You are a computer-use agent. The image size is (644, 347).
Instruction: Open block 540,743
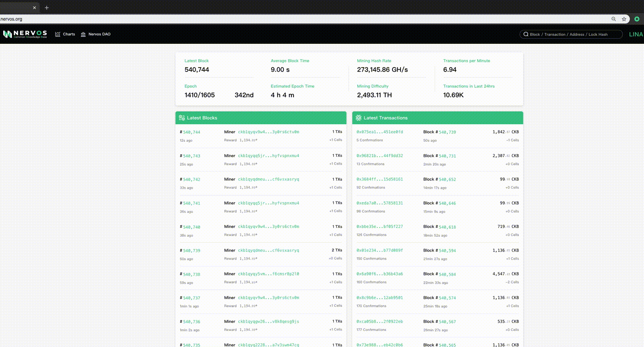[192, 156]
